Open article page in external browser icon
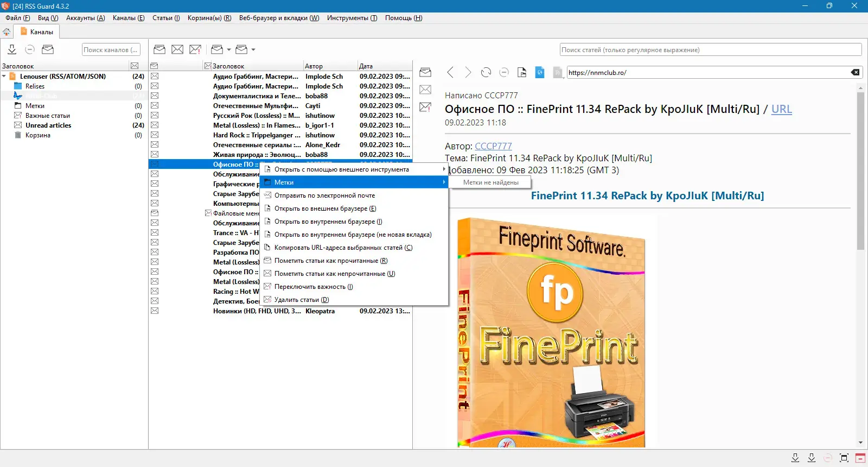Viewport: 868px width, 467px height. [x=522, y=72]
